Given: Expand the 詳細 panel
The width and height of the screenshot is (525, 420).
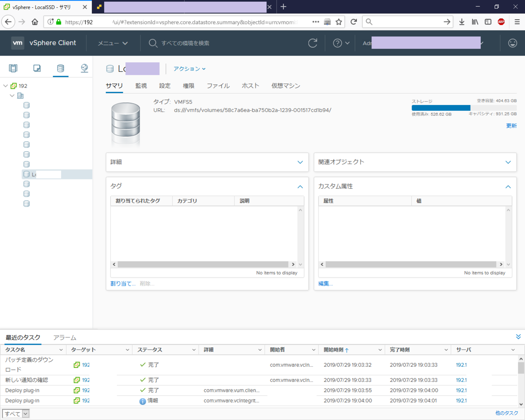Looking at the screenshot, I should (300, 162).
